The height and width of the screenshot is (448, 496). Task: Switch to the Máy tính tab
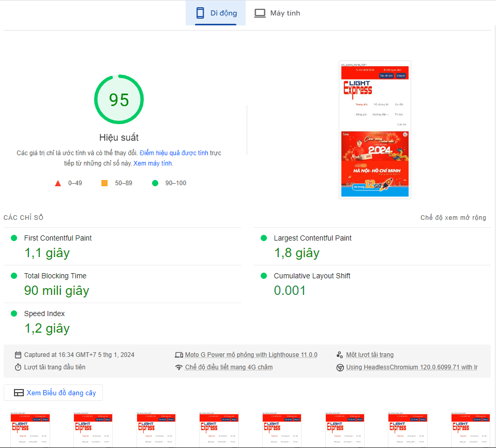pos(277,13)
